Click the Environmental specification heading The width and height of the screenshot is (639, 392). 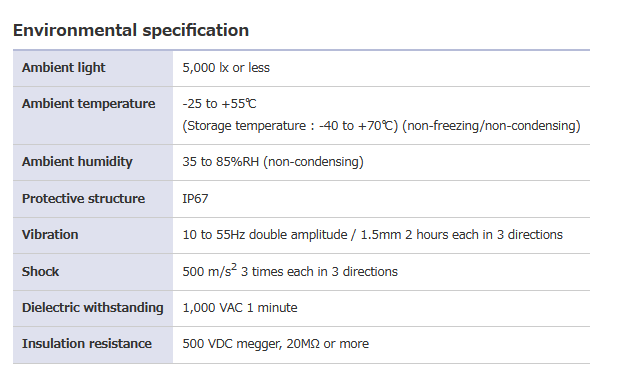point(131,31)
